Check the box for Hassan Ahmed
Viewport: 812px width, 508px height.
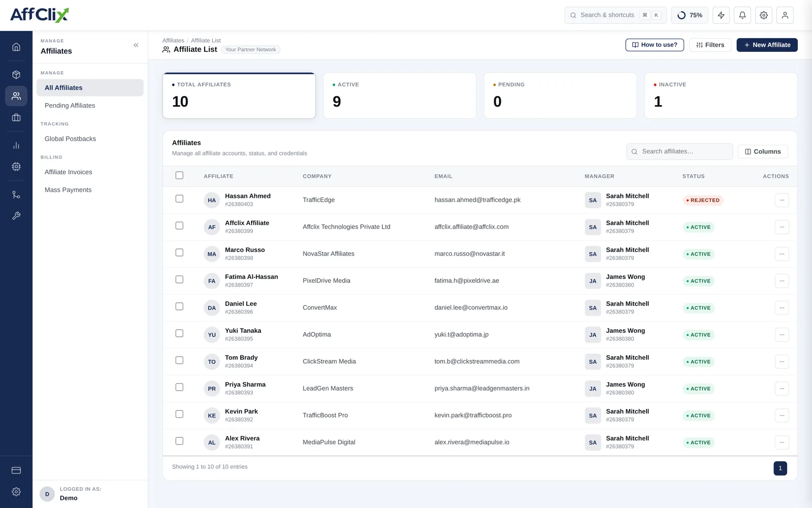(179, 199)
